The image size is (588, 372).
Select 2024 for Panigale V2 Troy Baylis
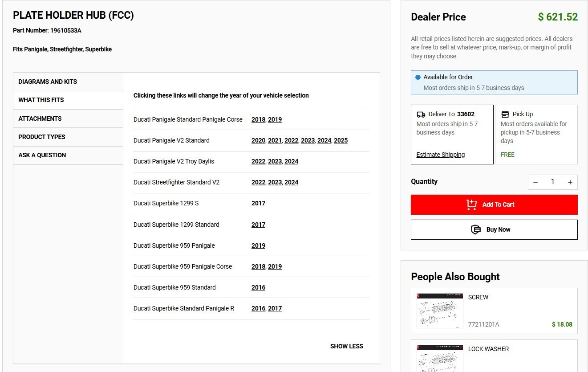pos(291,161)
